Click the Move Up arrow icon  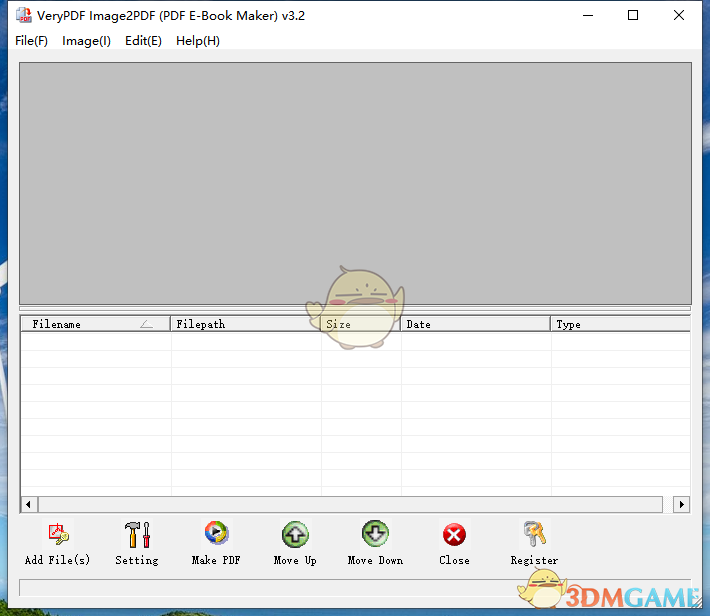(x=295, y=534)
